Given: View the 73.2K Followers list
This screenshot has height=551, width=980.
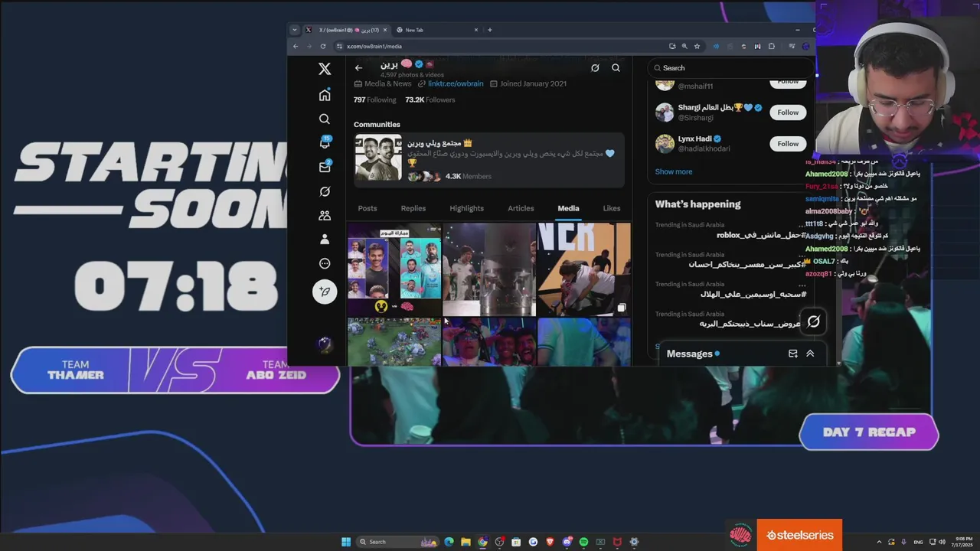Looking at the screenshot, I should click(430, 99).
